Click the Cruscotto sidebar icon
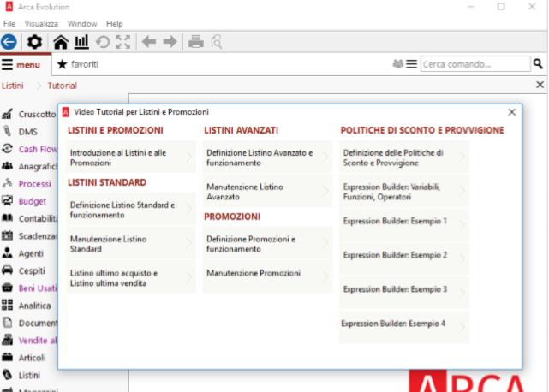 coord(7,114)
